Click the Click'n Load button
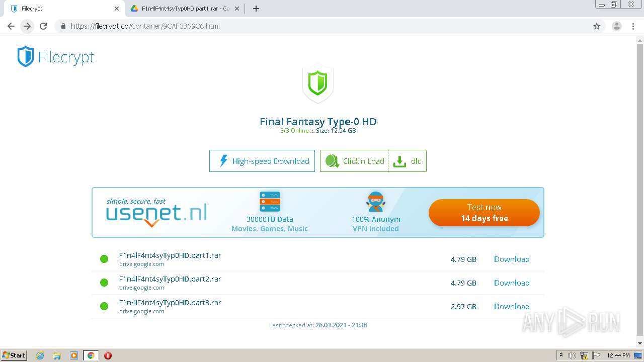 click(354, 161)
